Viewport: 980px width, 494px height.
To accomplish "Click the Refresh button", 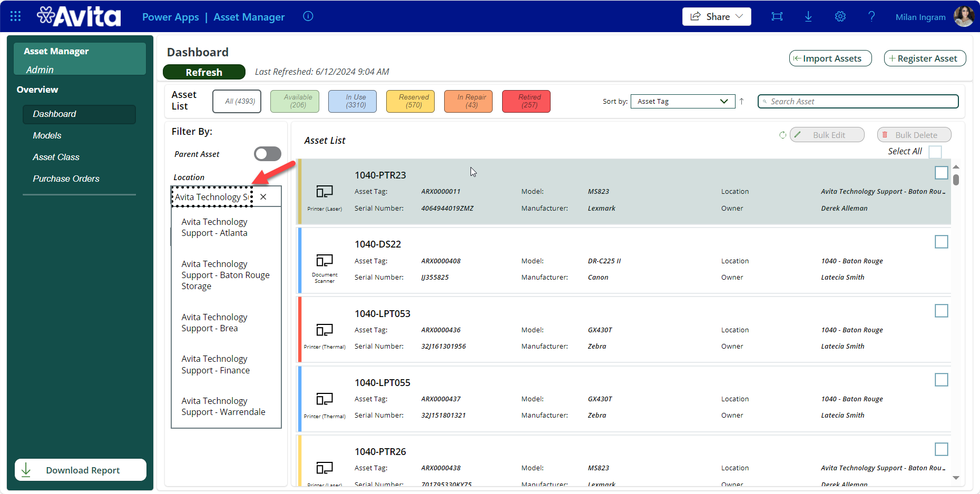I will pos(204,72).
